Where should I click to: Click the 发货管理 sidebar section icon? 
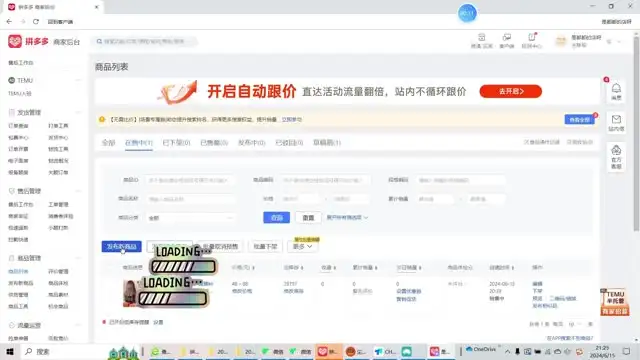click(11, 112)
